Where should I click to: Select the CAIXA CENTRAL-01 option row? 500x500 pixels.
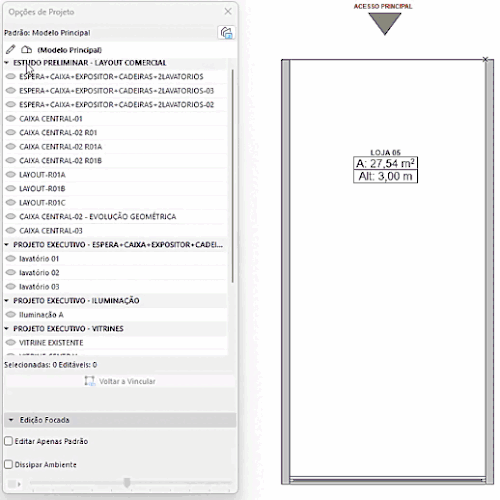115,119
